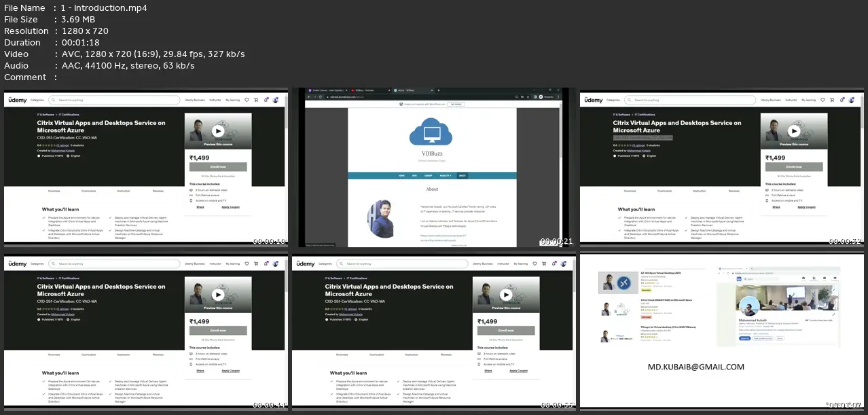Viewport: 868px width, 415px height.
Task: Click the play preview button in the 00:00:44 frame
Action: [x=218, y=295]
